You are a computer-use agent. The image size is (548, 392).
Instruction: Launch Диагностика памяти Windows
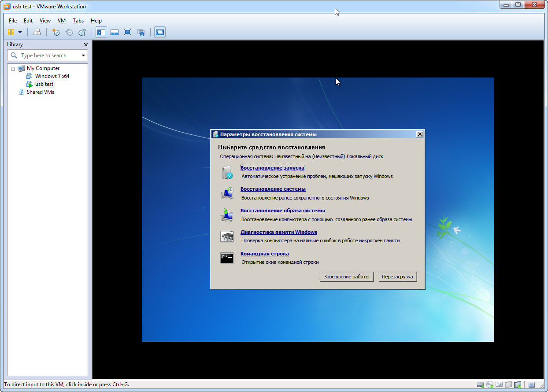pos(279,232)
